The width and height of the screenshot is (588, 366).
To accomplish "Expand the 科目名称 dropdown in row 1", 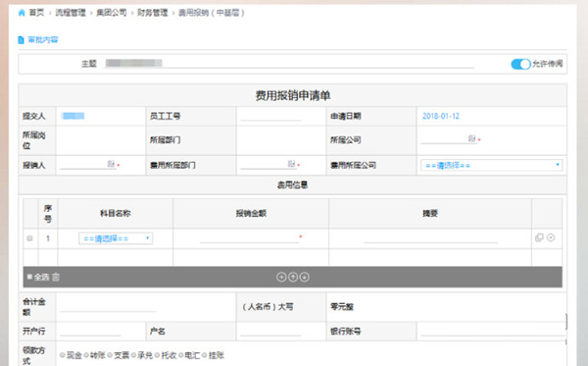I will click(116, 238).
